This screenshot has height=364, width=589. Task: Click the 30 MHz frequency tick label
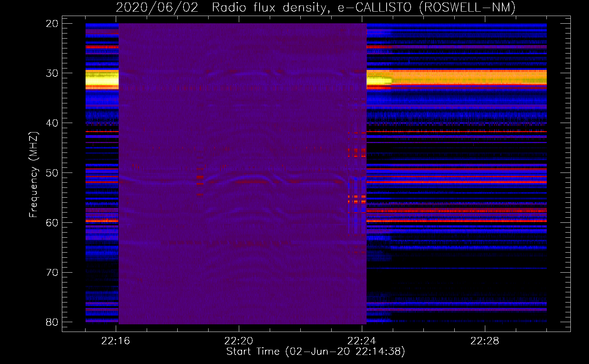pos(52,73)
